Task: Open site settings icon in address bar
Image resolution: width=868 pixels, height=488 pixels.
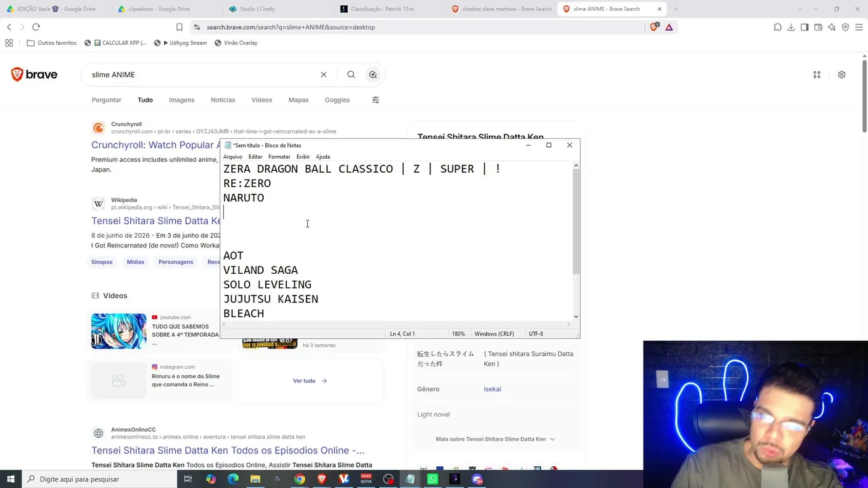Action: 197,27
